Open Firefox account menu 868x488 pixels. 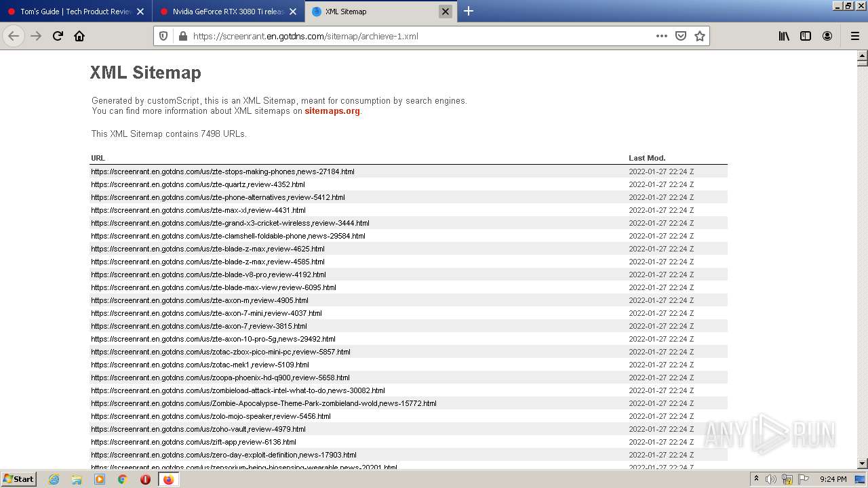827,36
